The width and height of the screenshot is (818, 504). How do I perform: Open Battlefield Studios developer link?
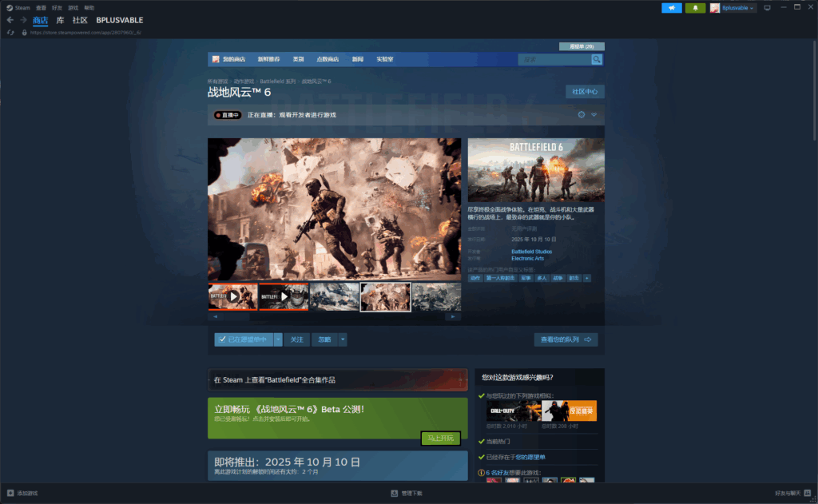pos(531,252)
